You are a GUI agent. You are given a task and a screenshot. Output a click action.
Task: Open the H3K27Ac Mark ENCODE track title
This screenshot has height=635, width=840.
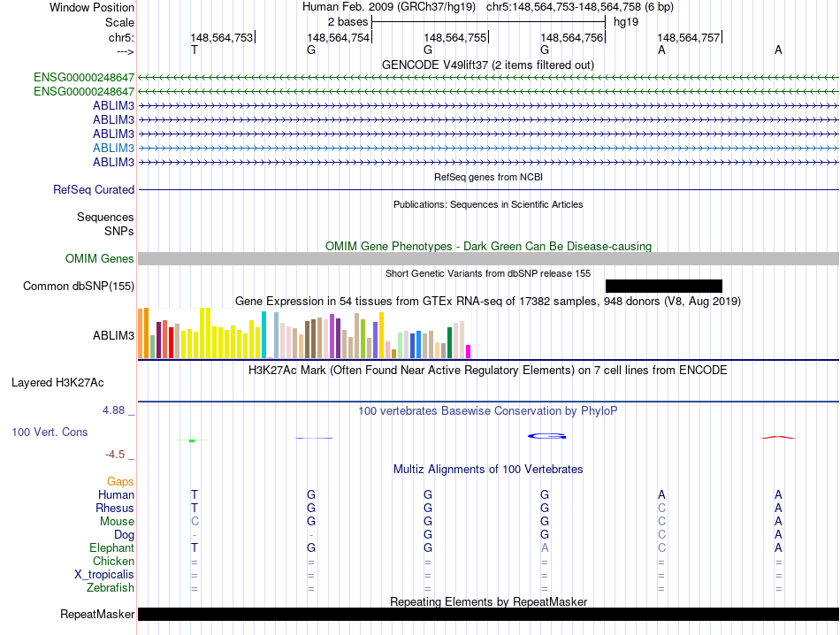[x=488, y=371]
